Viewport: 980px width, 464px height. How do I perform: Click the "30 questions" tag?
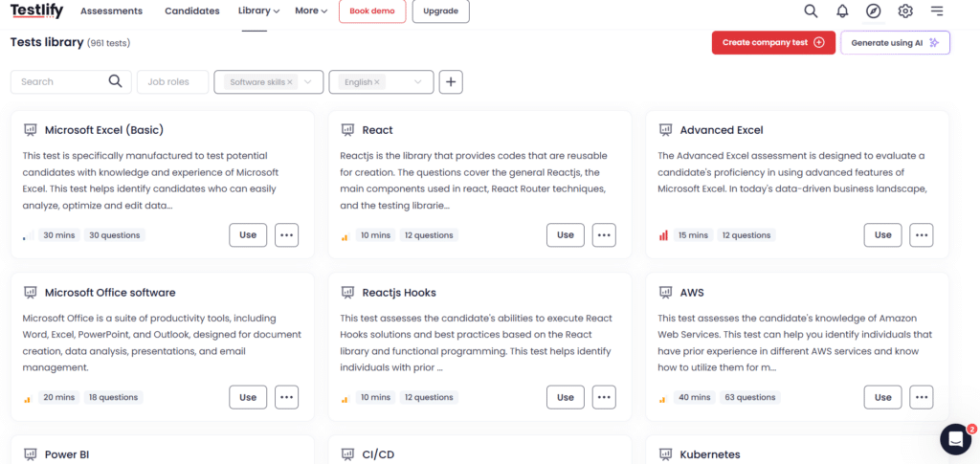pos(115,234)
